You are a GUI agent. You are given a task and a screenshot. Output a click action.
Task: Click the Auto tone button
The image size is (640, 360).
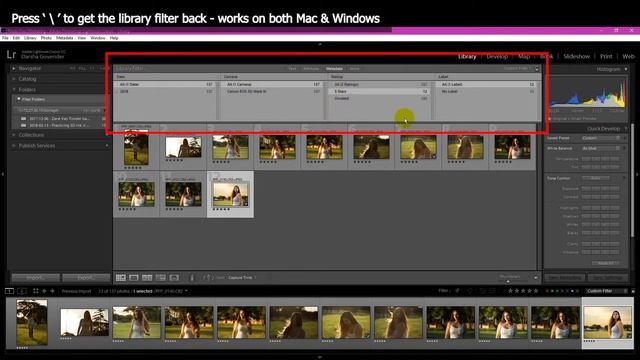pyautogui.click(x=596, y=178)
